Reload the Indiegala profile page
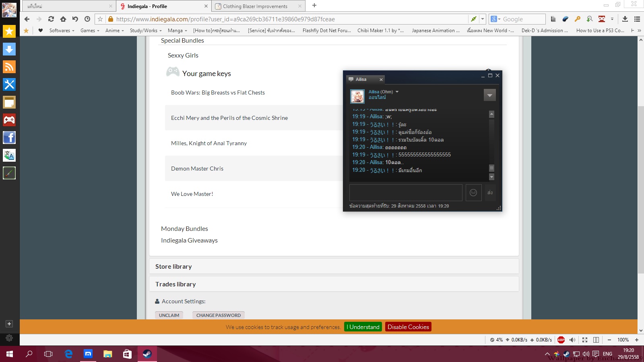This screenshot has height=362, width=644. tap(51, 19)
